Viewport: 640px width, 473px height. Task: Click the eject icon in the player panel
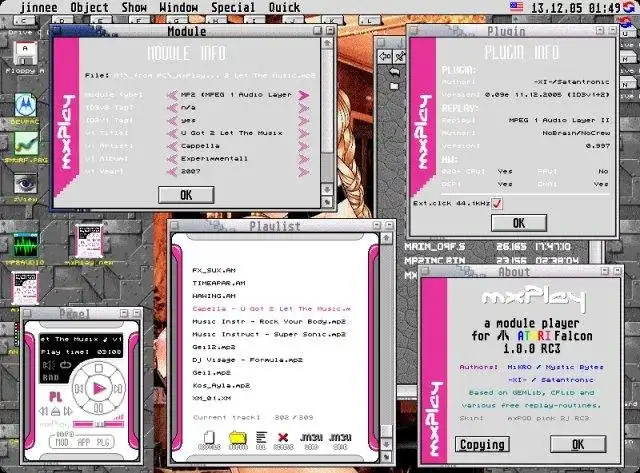point(56,411)
